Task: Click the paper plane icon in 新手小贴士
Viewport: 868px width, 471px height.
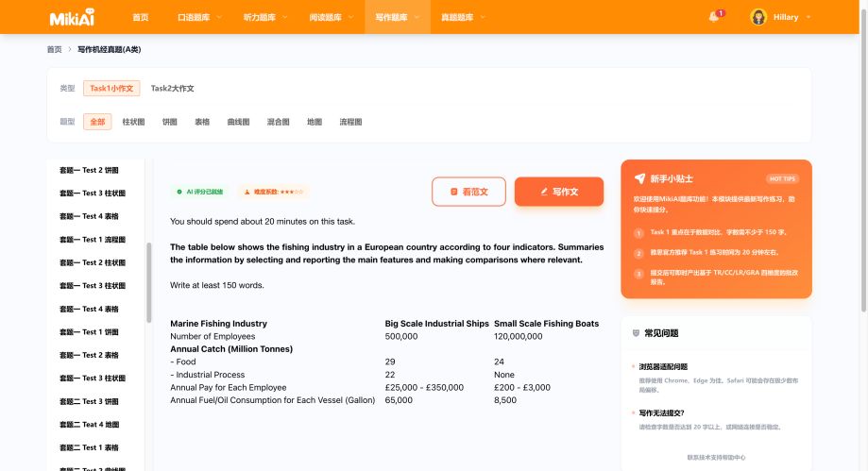Action: tap(639, 178)
